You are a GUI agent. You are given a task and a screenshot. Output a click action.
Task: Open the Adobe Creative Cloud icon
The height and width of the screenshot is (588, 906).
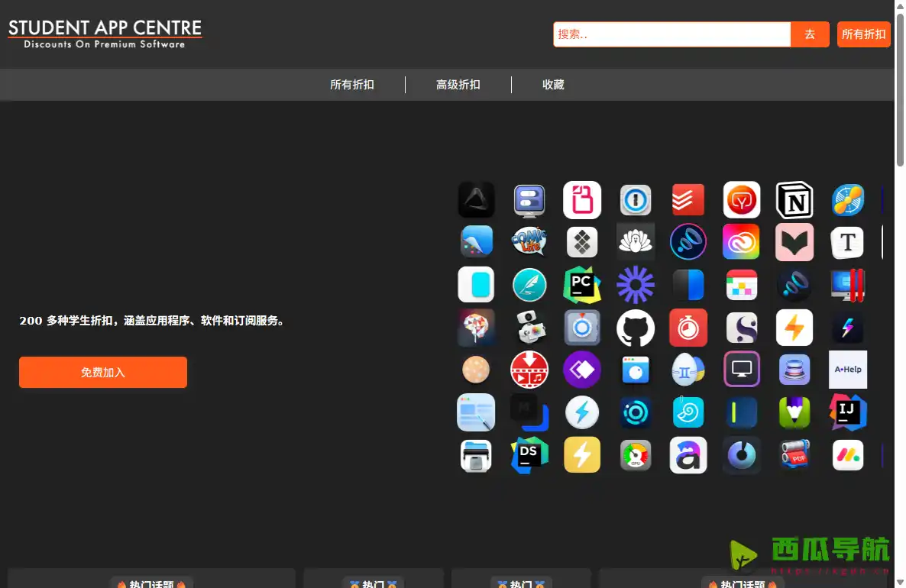[x=741, y=242]
